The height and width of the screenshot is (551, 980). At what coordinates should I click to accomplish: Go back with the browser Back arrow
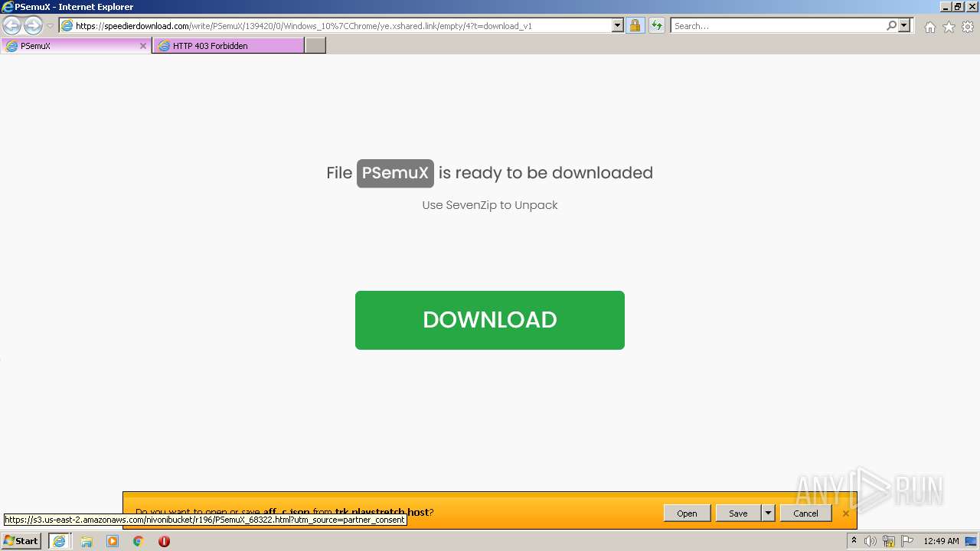pyautogui.click(x=12, y=26)
